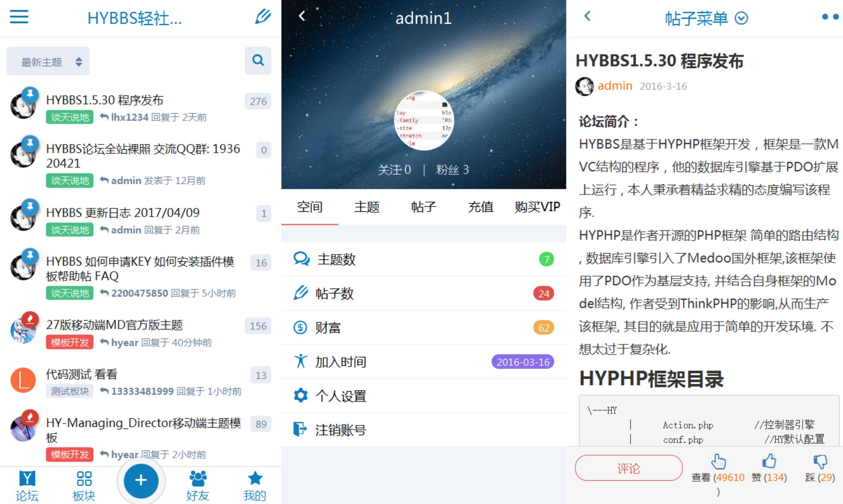The image size is (843, 504).
Task: Tap the blue plus button to create content
Action: pyautogui.click(x=141, y=480)
